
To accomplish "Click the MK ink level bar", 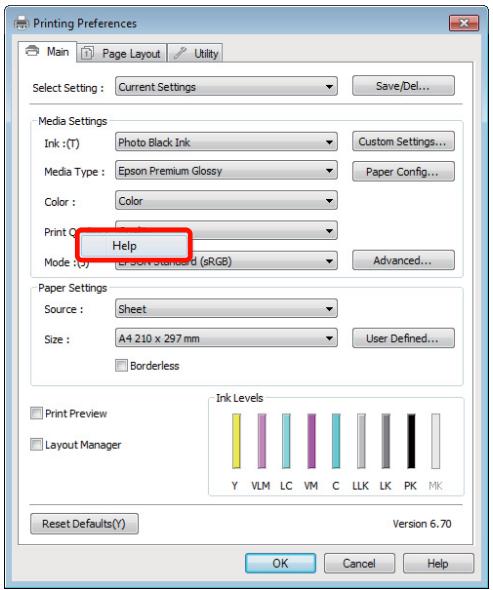I will tap(436, 441).
